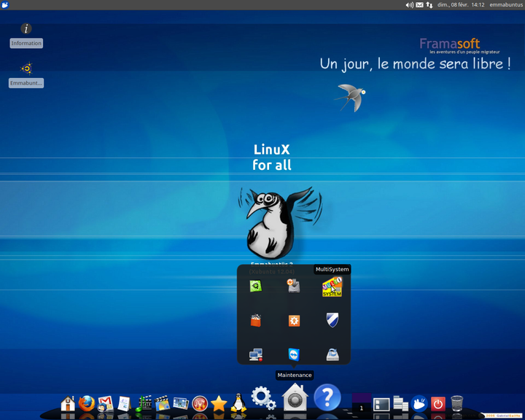Click the show desktop dock icon
This screenshot has height=420, width=525.
tap(381, 404)
